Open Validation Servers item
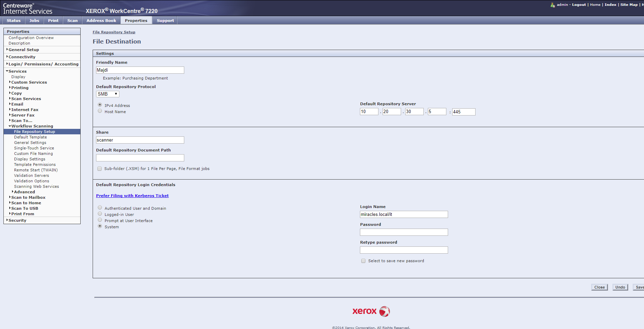Viewport: 644px width, 329px height. [32, 175]
